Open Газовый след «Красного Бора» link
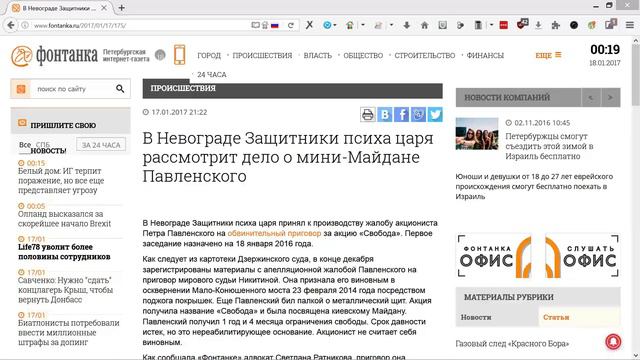The image size is (640, 360). point(512,344)
